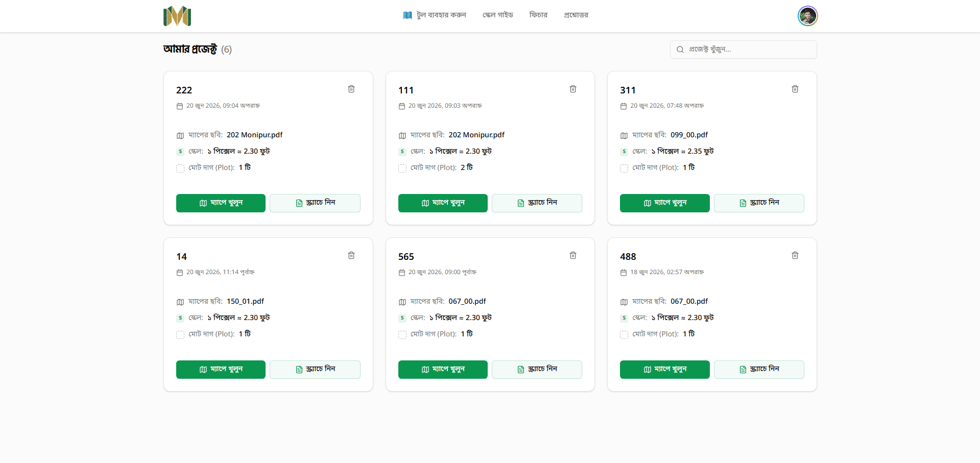Click the project title 222
Screen dimensions: 980x463
pyautogui.click(x=184, y=90)
